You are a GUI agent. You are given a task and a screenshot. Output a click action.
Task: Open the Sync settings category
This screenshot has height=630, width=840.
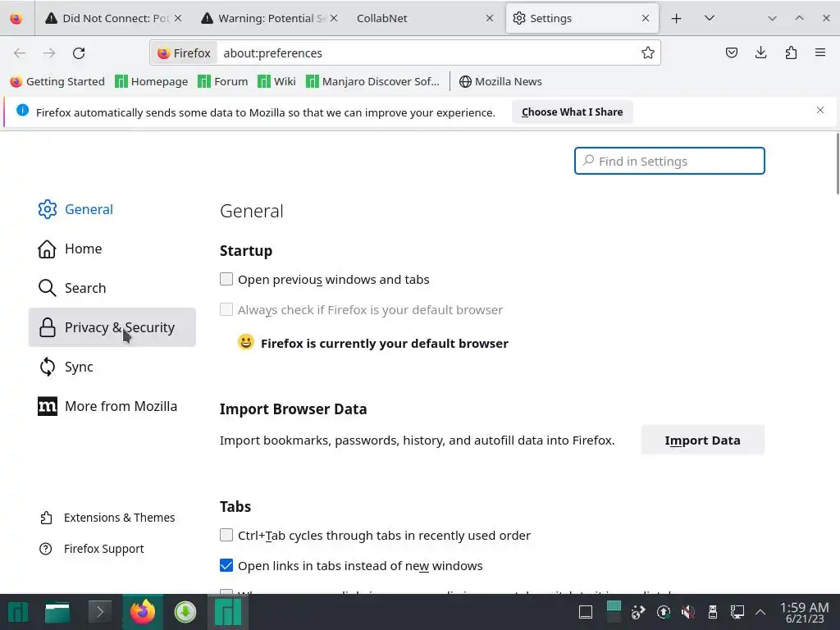coord(112,367)
